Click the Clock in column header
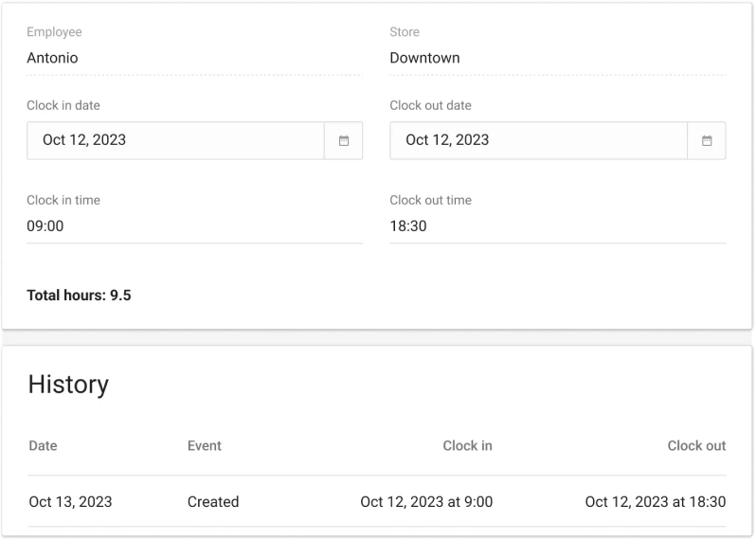 pos(467,445)
